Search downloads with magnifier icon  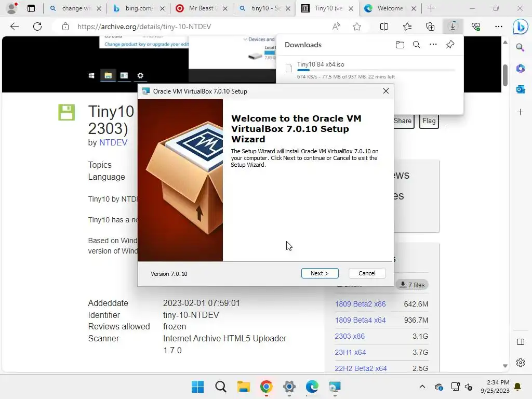tap(416, 45)
